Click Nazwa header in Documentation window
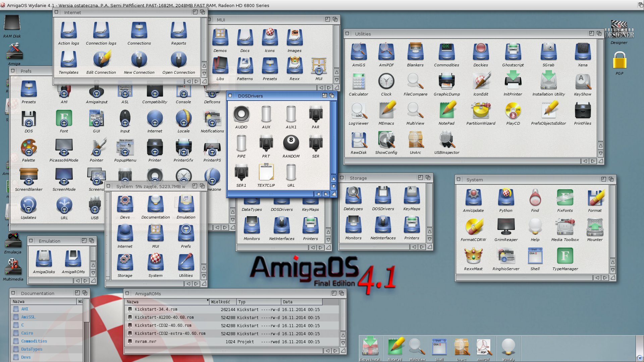The width and height of the screenshot is (644, 362). pos(44,302)
